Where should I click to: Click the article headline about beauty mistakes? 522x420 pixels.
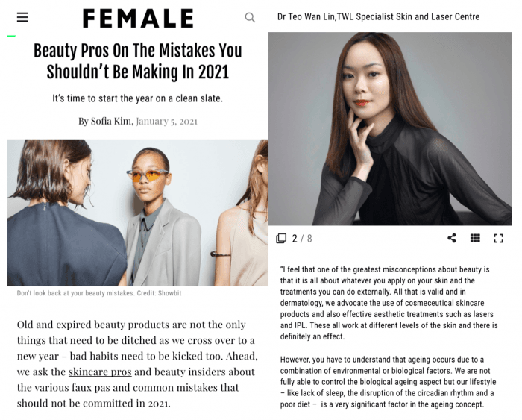138,61
